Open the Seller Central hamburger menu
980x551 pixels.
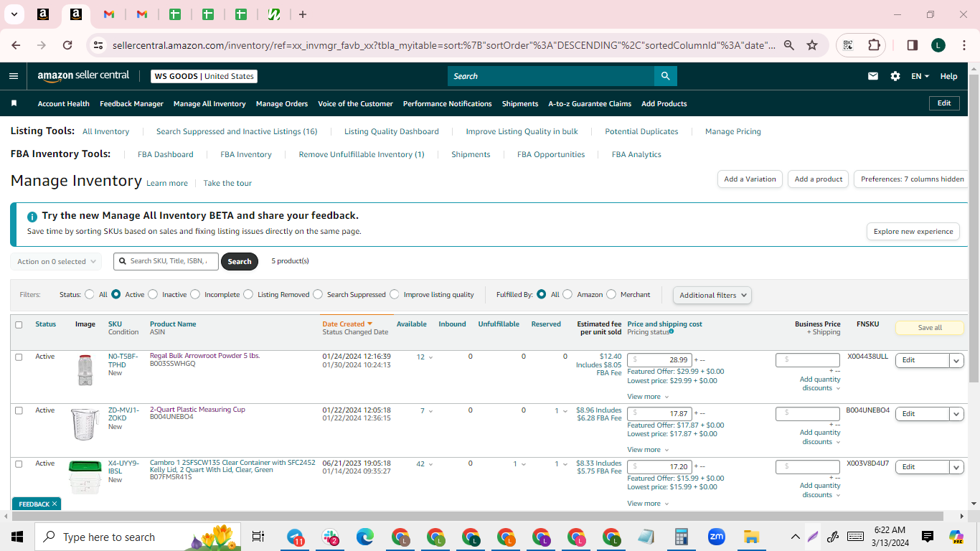click(14, 76)
